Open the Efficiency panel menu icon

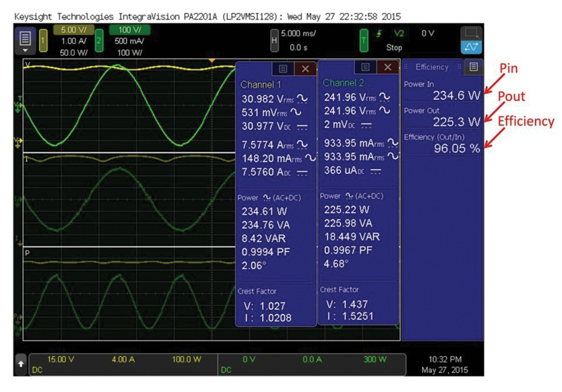coord(474,67)
